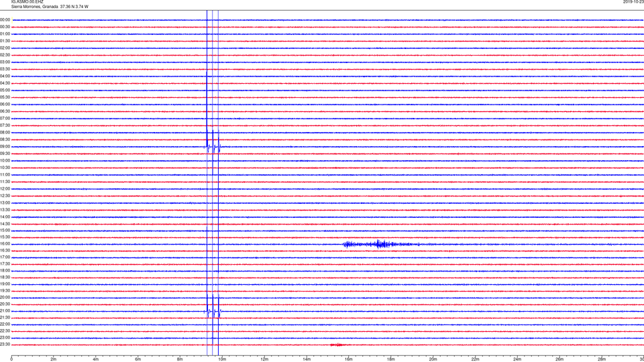Click the 00:30 time label

click(5, 27)
